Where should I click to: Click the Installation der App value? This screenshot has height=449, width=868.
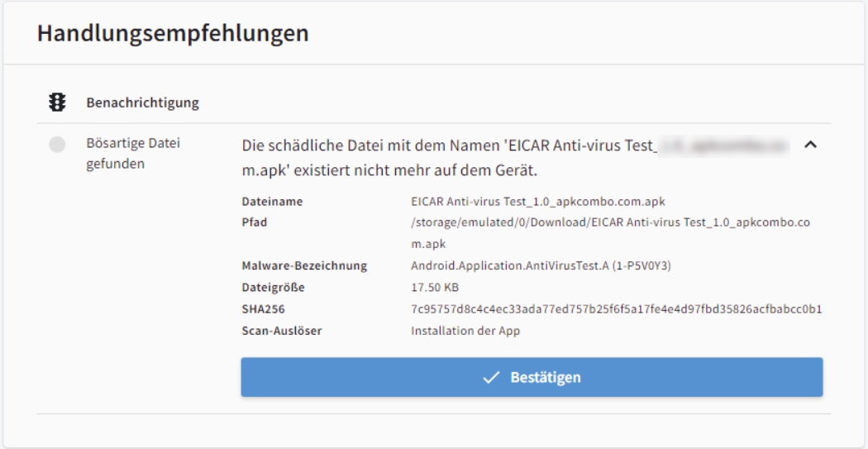465,331
